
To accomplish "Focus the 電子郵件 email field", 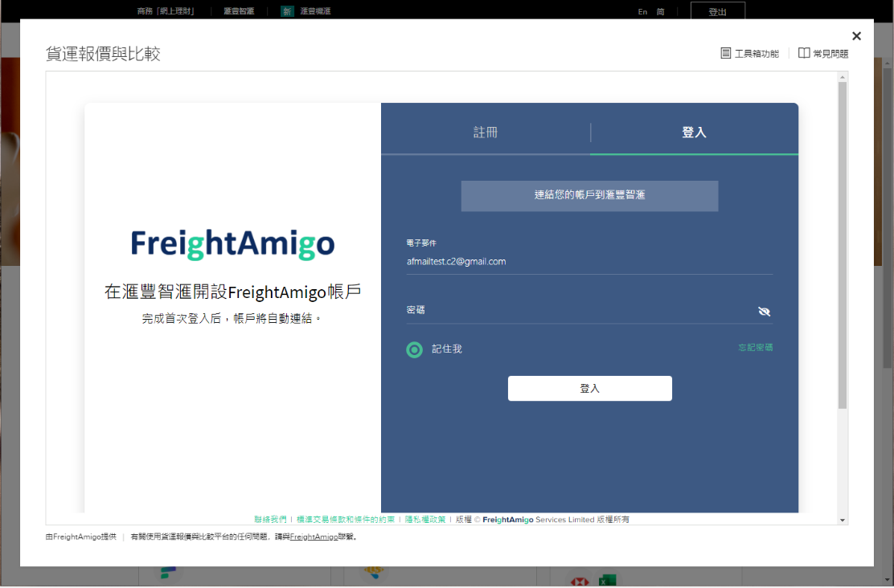I will (x=589, y=262).
